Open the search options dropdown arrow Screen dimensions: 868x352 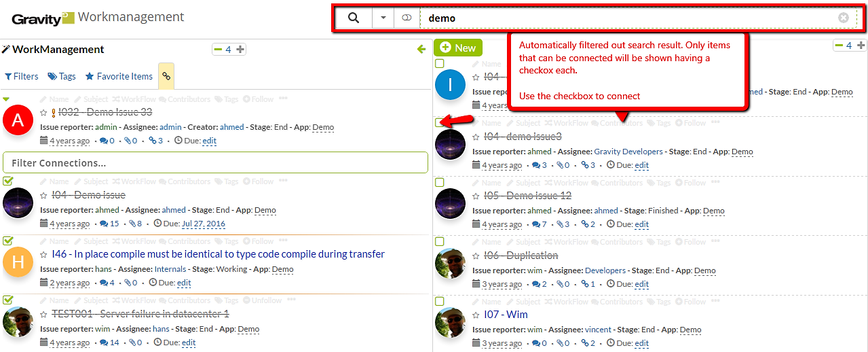pyautogui.click(x=383, y=18)
